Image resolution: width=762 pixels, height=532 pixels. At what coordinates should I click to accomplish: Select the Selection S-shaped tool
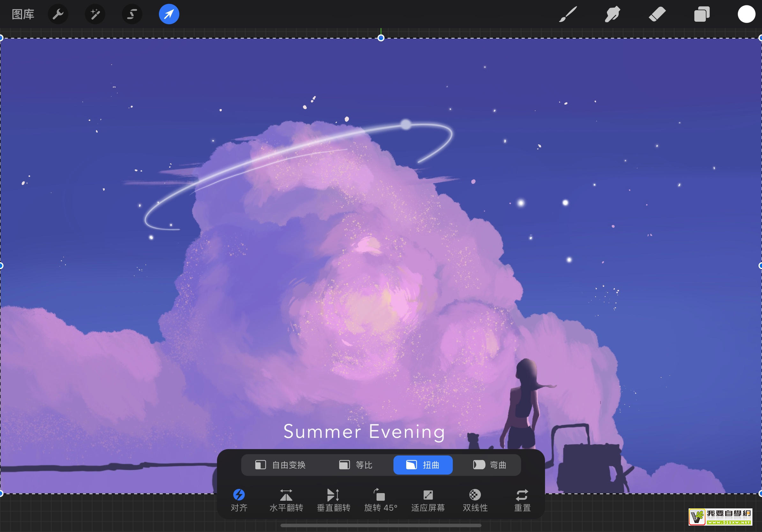[x=132, y=14]
